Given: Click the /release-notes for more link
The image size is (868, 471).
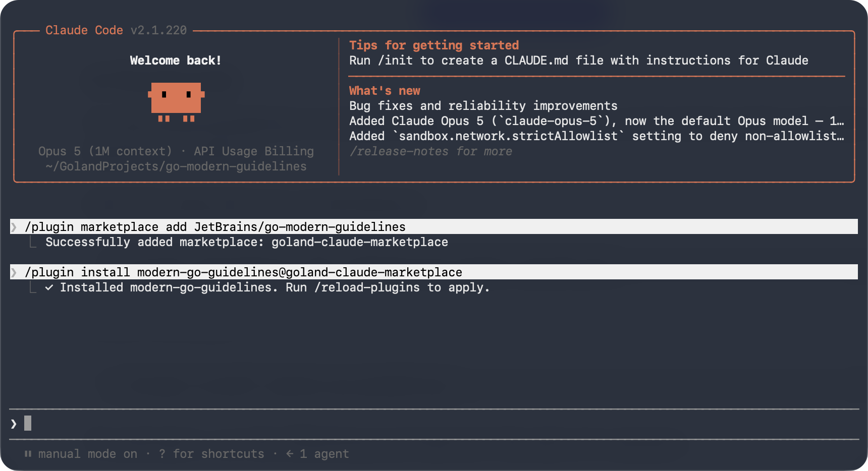Looking at the screenshot, I should point(431,151).
